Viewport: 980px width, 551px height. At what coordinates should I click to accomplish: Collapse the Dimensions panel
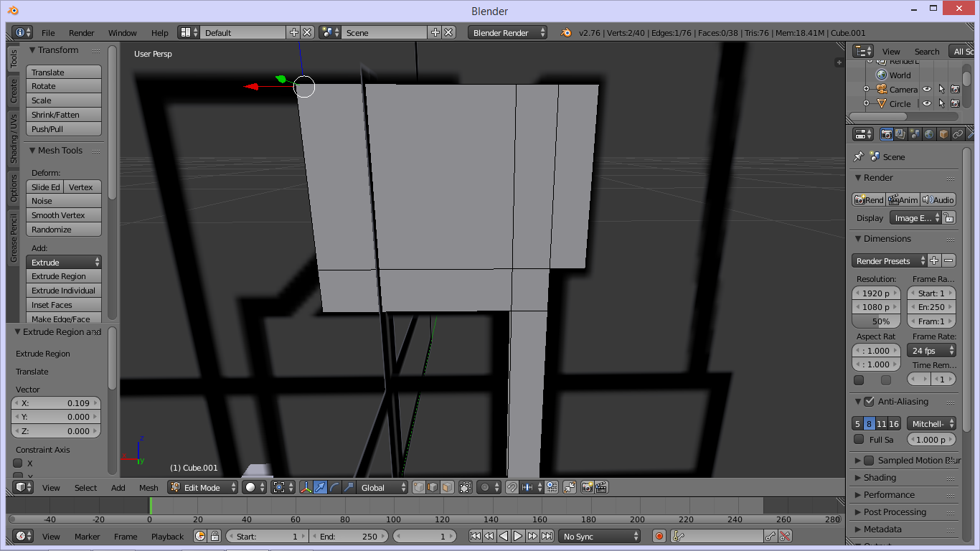(x=887, y=238)
